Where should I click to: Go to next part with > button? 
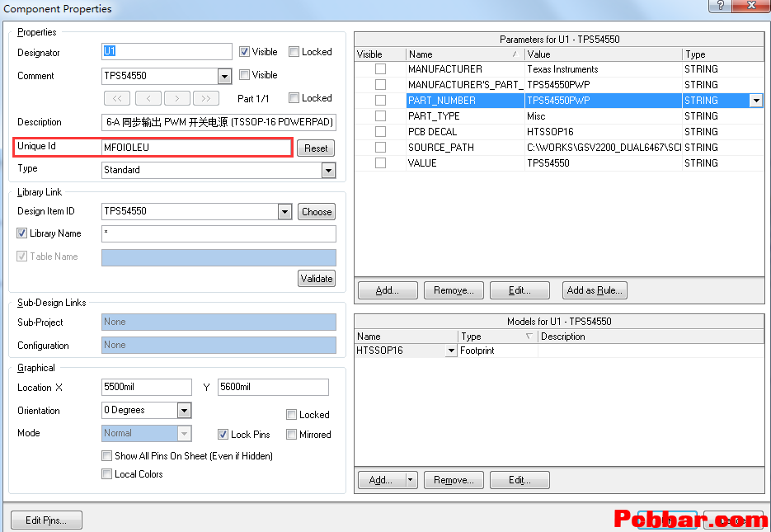point(177,98)
